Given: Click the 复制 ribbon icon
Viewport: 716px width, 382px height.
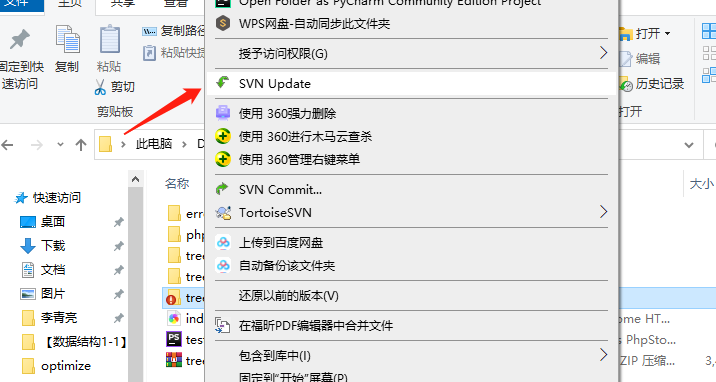Looking at the screenshot, I should pos(68,39).
